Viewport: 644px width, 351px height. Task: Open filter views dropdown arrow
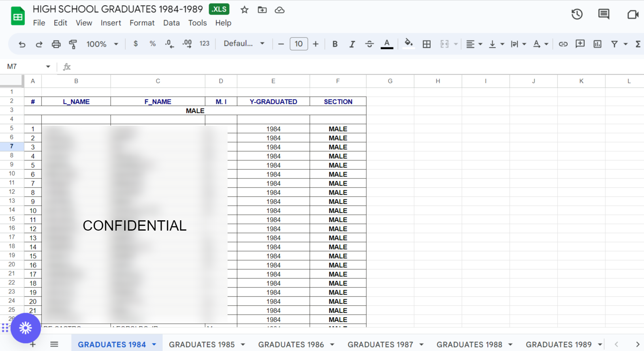tap(625, 44)
